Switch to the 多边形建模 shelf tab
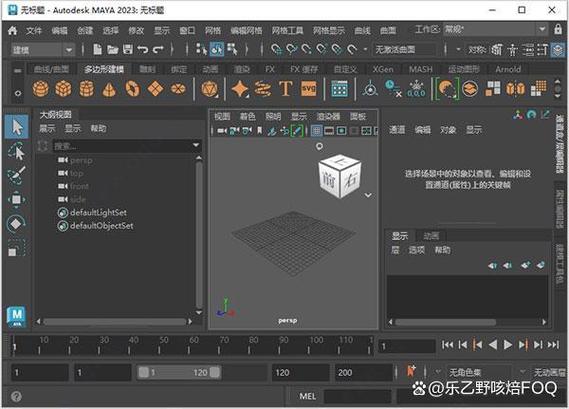The image size is (569, 409). 104,69
